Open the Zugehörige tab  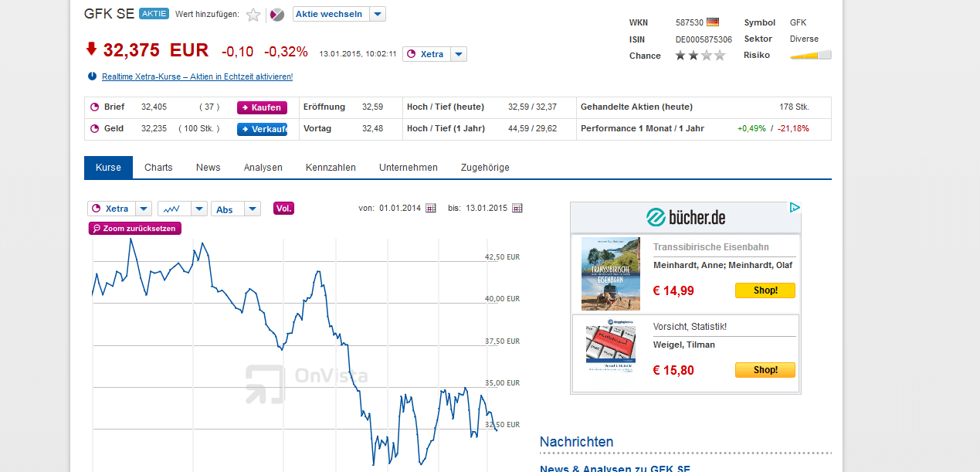pos(485,168)
